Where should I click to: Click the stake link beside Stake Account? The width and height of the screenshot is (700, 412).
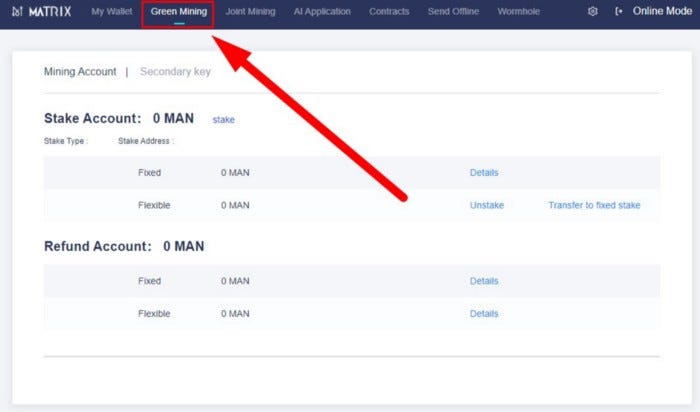coord(223,120)
